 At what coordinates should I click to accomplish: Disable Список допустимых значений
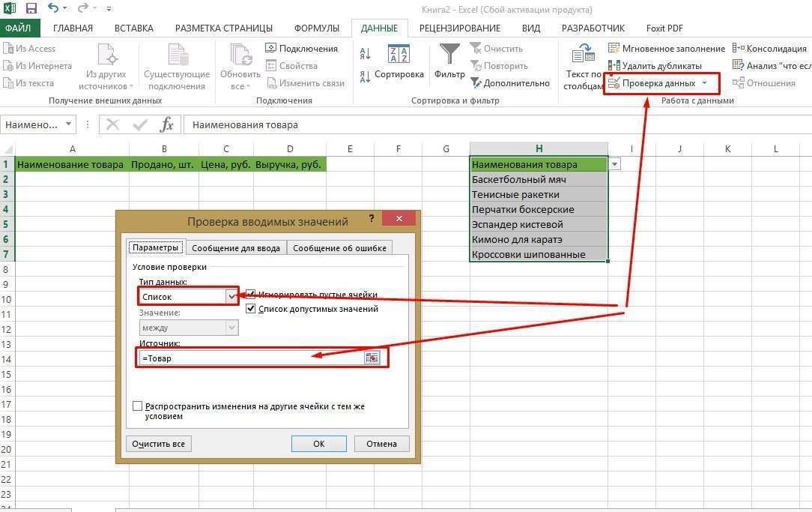251,308
